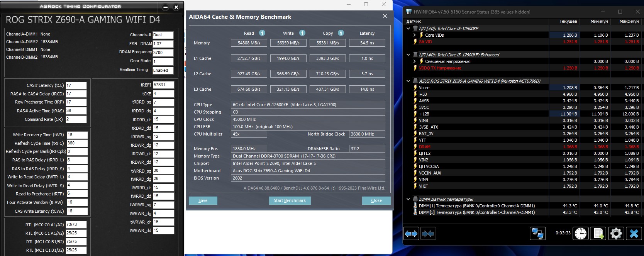This screenshot has width=644, height=256.
Task: Click ChannelA-DIMM2 16384MB entry
Action: (32, 42)
